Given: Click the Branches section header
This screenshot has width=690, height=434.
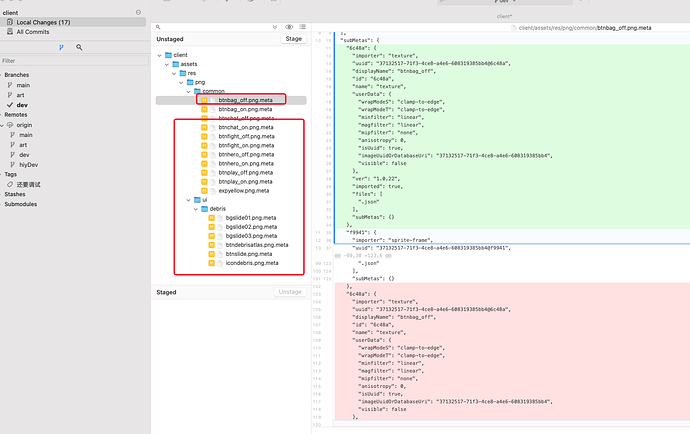Looking at the screenshot, I should (17, 75).
